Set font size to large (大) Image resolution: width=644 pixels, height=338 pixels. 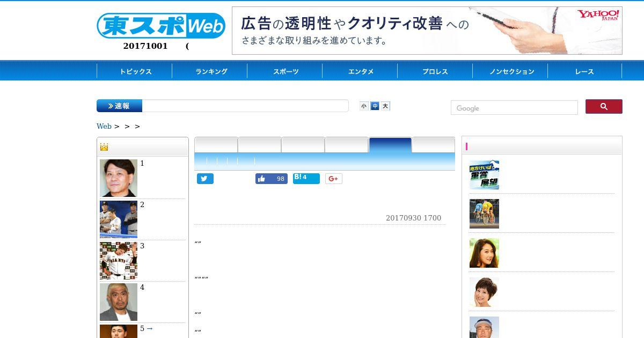385,106
